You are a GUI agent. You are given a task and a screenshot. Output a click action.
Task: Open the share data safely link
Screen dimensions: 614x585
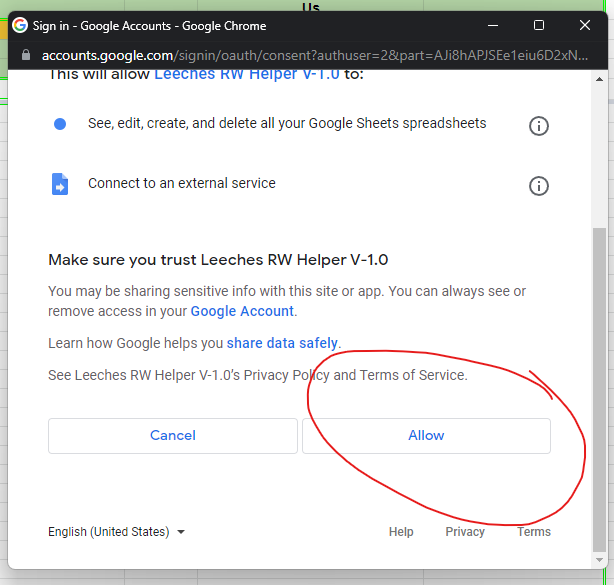[x=282, y=343]
